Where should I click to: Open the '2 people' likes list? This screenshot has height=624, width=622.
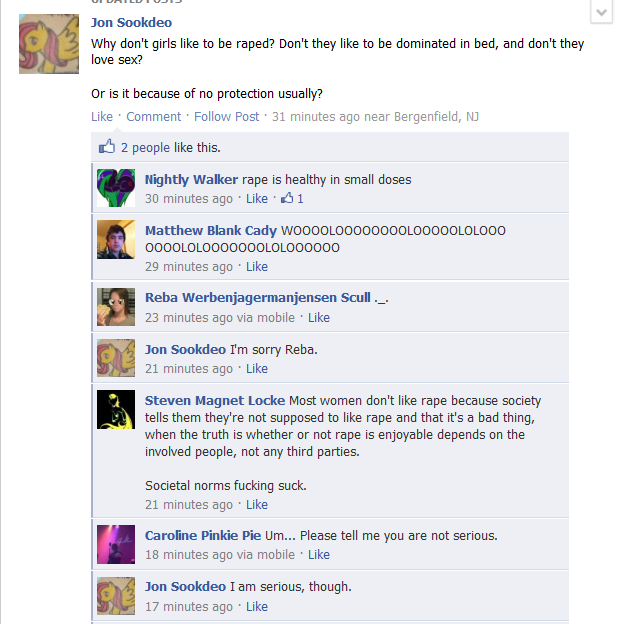click(x=145, y=148)
